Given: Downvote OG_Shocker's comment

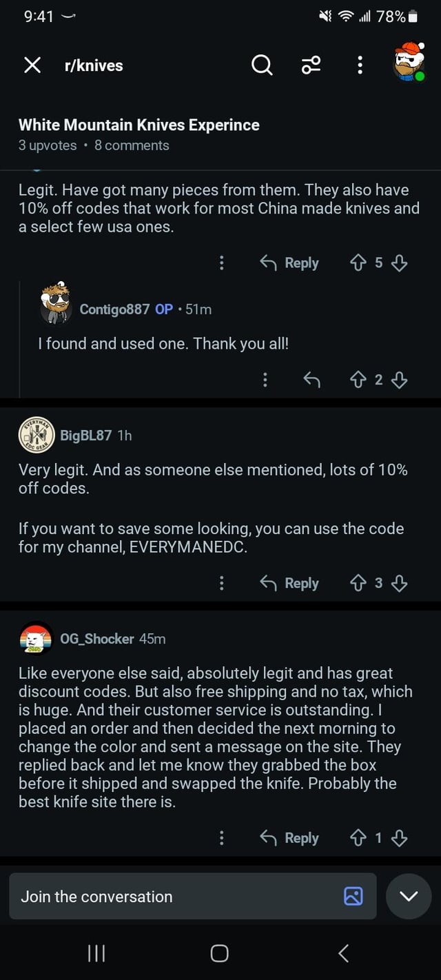Looking at the screenshot, I should click(x=400, y=838).
